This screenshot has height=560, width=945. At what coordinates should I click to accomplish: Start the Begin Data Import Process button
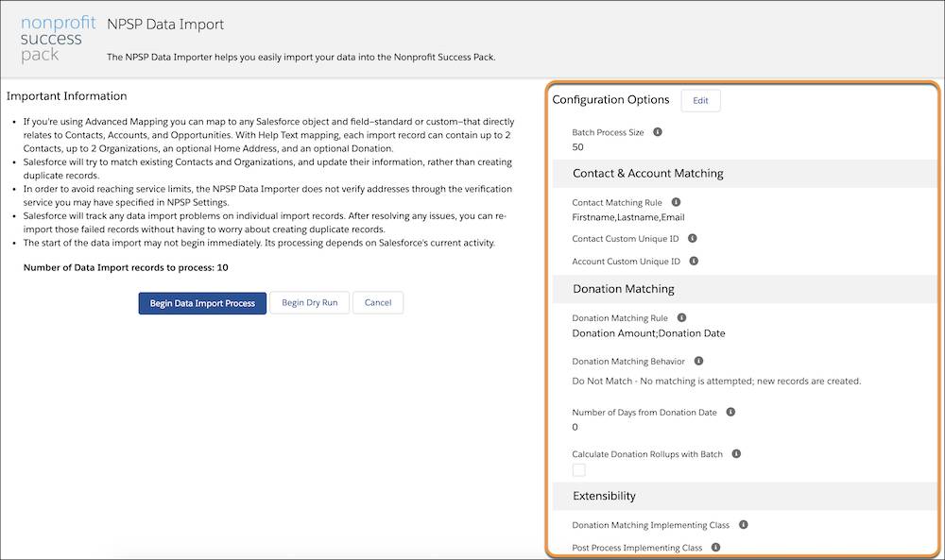[202, 303]
